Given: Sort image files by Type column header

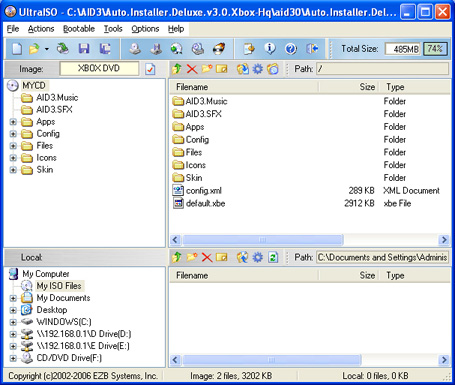Looking at the screenshot, I should [415, 87].
